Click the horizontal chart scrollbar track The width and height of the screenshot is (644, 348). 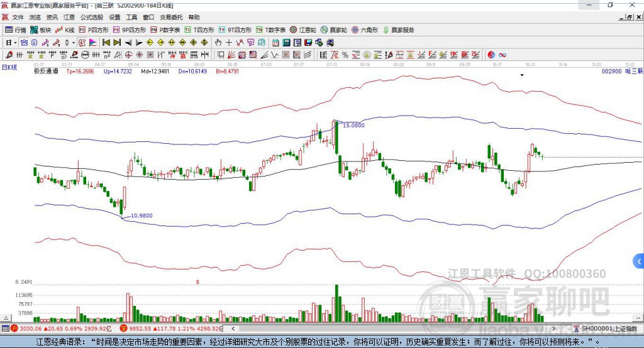[x=394, y=329]
